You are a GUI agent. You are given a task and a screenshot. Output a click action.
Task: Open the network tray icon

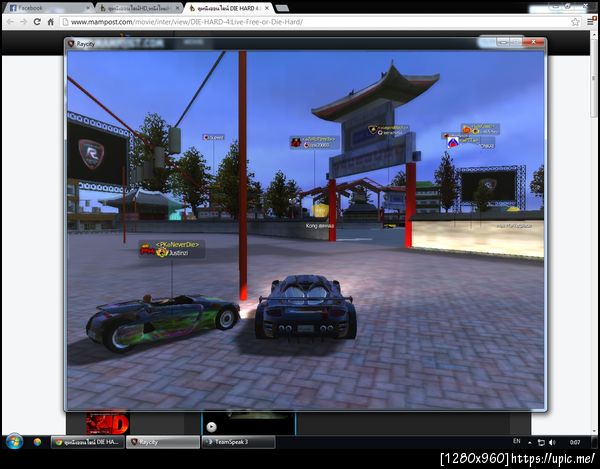[x=541, y=443]
